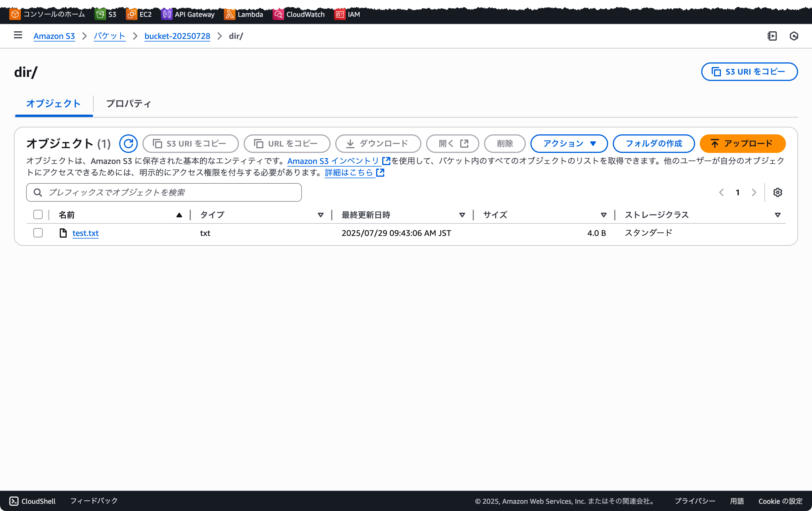Select all objects with header checkbox
The width and height of the screenshot is (812, 511).
38,215
